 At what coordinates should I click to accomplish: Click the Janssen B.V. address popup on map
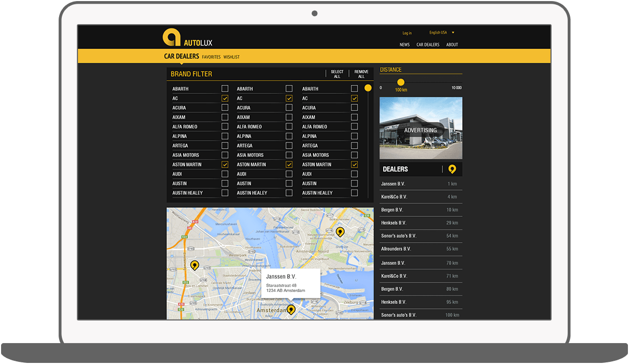(x=291, y=283)
